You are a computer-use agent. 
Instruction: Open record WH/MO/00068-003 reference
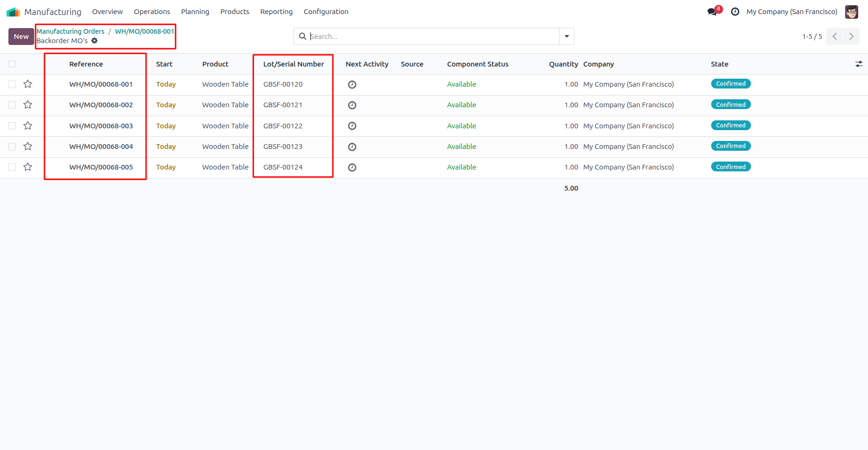click(x=101, y=126)
